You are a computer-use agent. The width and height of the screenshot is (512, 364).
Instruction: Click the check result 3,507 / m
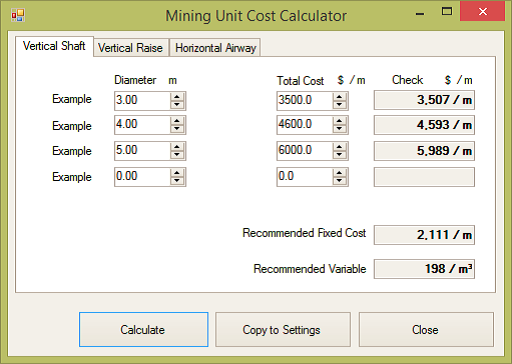click(x=424, y=100)
